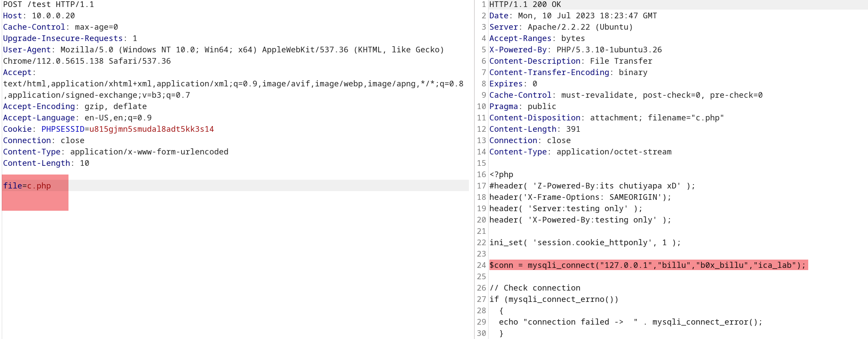
Task: Select the Accept-Ranges: bytes header
Action: click(x=537, y=38)
